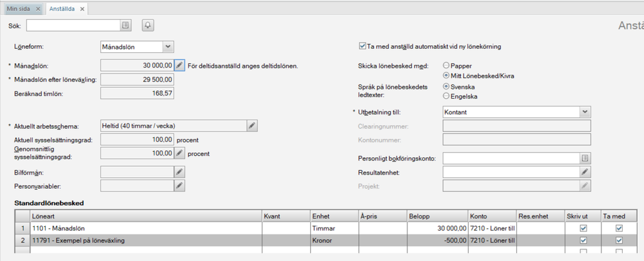Choose Engelska as lönebesked language
The height and width of the screenshot is (261, 644).
(x=446, y=96)
